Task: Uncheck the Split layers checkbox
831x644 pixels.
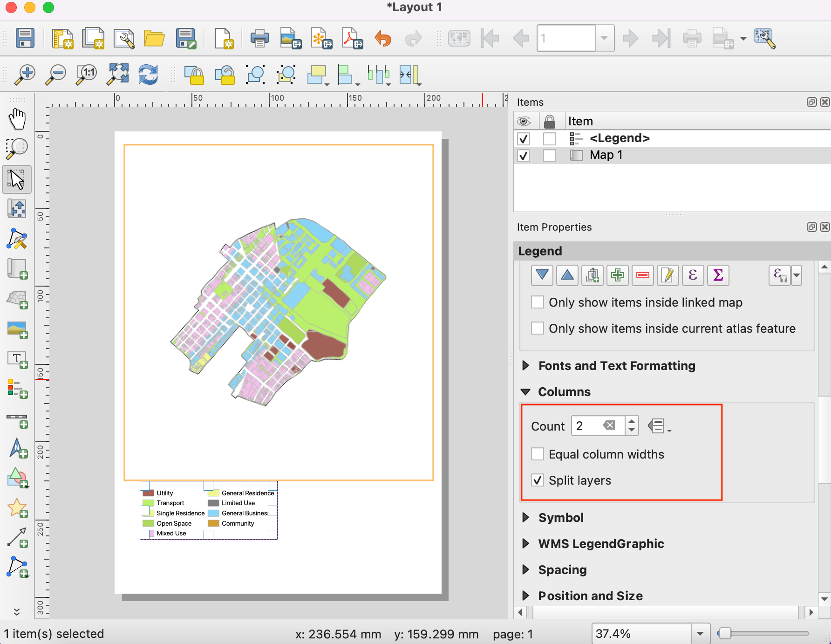Action: [538, 480]
